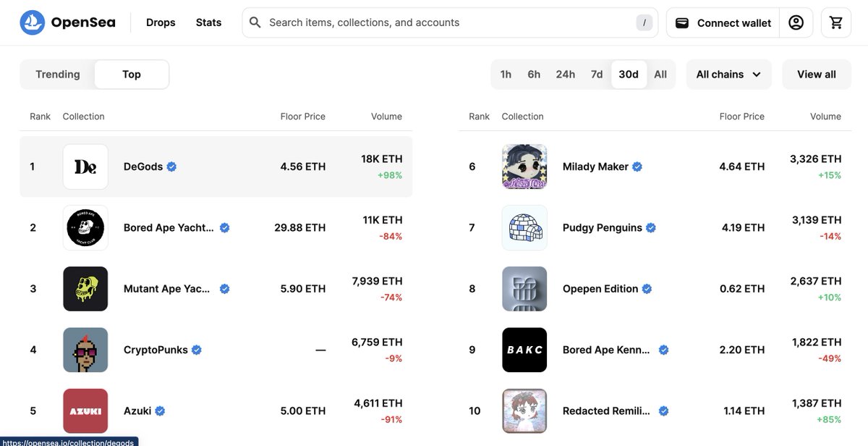Click the +98% volume change
This screenshot has width=868, height=446.
(390, 175)
